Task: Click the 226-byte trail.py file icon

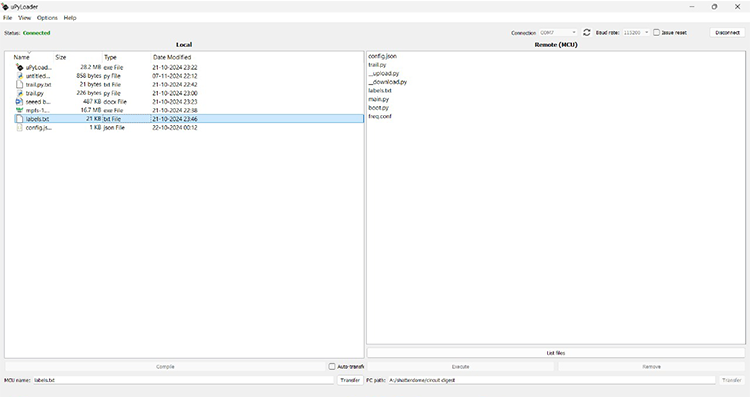Action: 20,93
